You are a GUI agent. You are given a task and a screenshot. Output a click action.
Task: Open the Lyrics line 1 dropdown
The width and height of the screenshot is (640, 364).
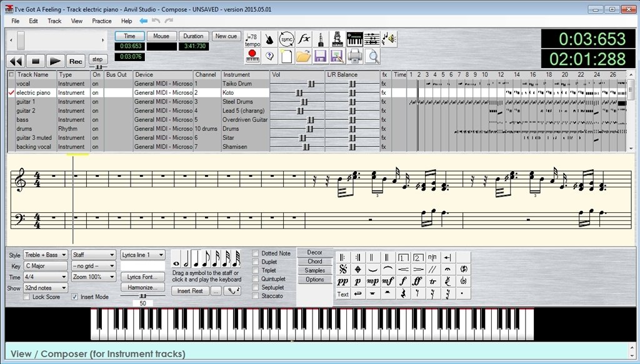click(x=142, y=255)
